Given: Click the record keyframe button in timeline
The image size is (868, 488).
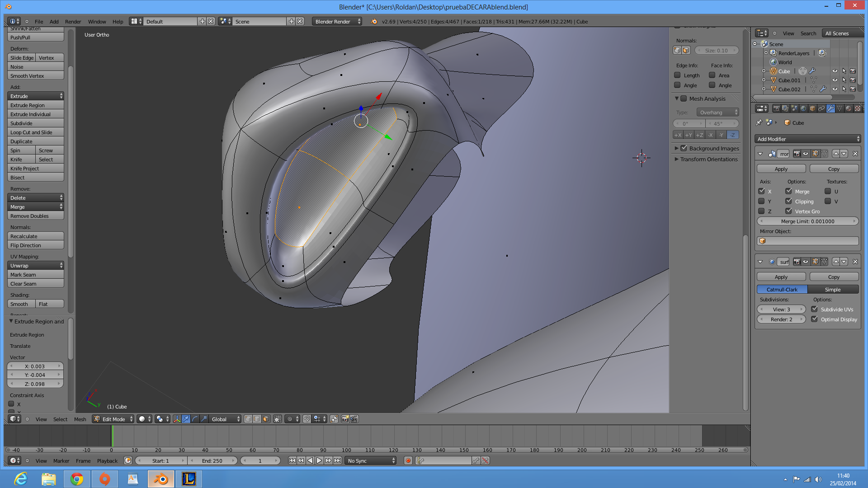Looking at the screenshot, I should 408,461.
